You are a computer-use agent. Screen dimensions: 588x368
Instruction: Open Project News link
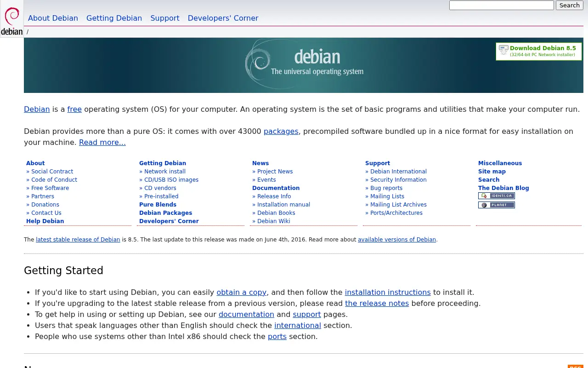(x=275, y=172)
